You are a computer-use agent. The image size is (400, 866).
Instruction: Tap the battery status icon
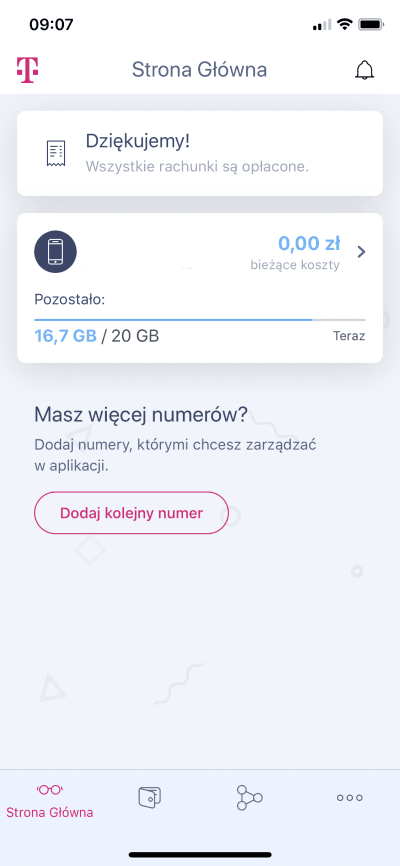[371, 24]
